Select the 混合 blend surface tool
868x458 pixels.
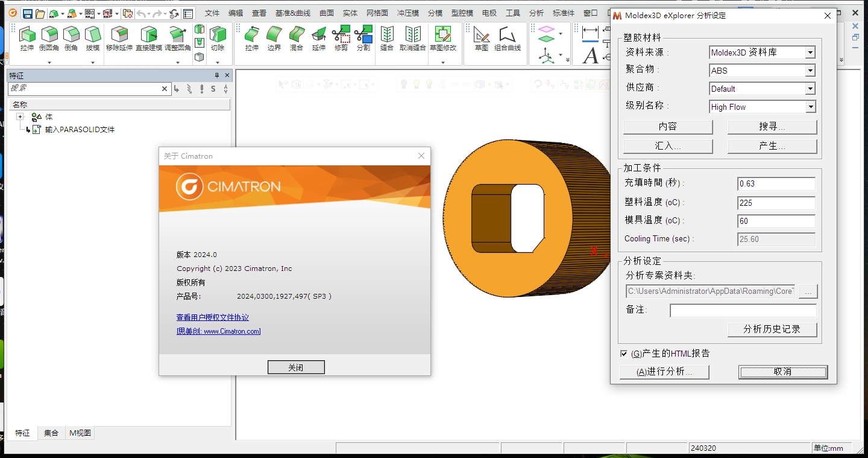tap(297, 39)
